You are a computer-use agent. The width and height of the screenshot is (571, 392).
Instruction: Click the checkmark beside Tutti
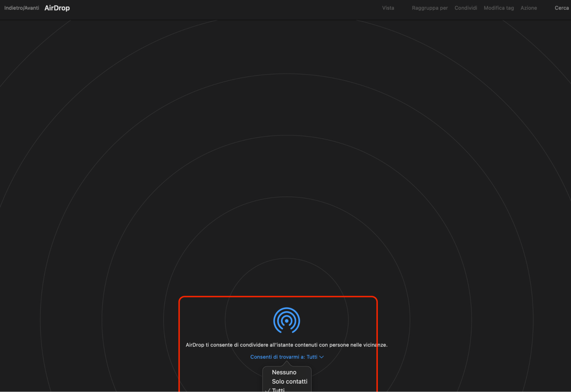(x=268, y=390)
